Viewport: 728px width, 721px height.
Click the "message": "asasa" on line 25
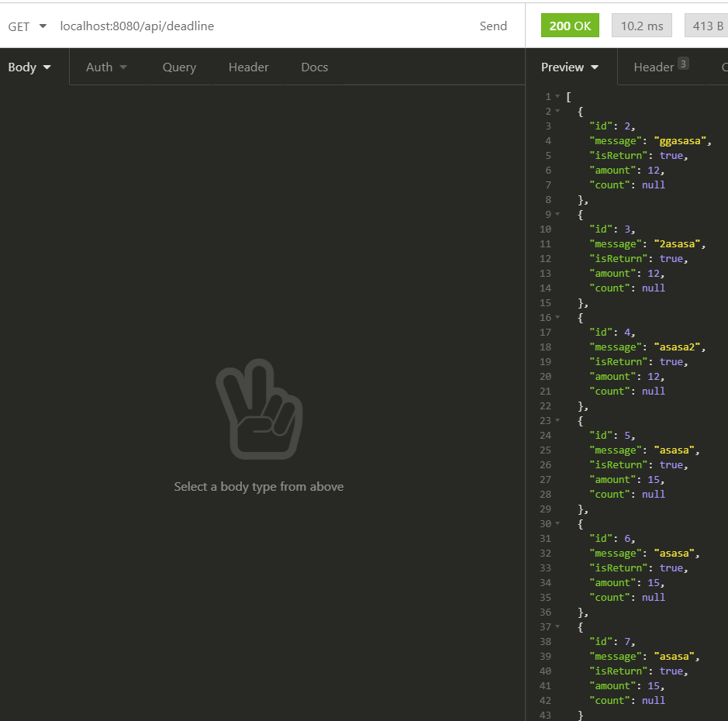click(644, 450)
